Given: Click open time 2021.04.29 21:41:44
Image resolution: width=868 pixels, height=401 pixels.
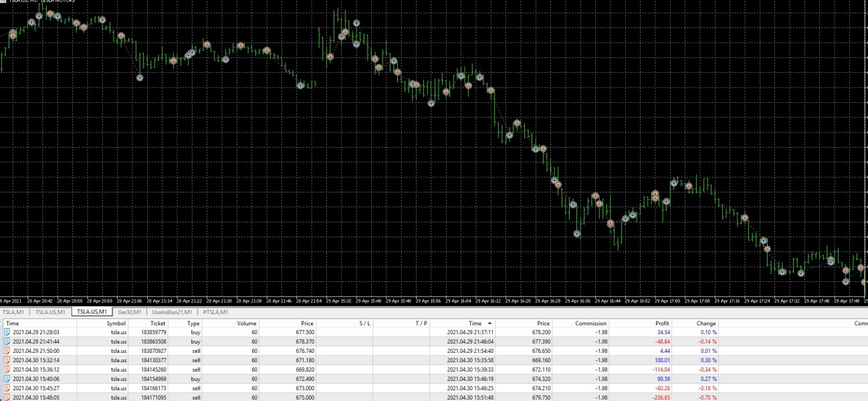Looking at the screenshot, I should [x=36, y=341].
